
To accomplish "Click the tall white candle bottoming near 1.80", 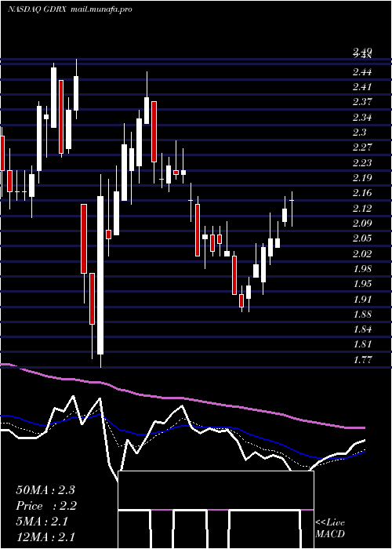I will [100, 275].
